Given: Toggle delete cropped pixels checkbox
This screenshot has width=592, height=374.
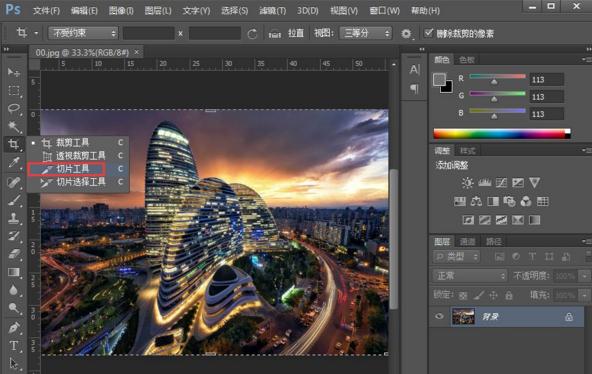Looking at the screenshot, I should (x=428, y=33).
